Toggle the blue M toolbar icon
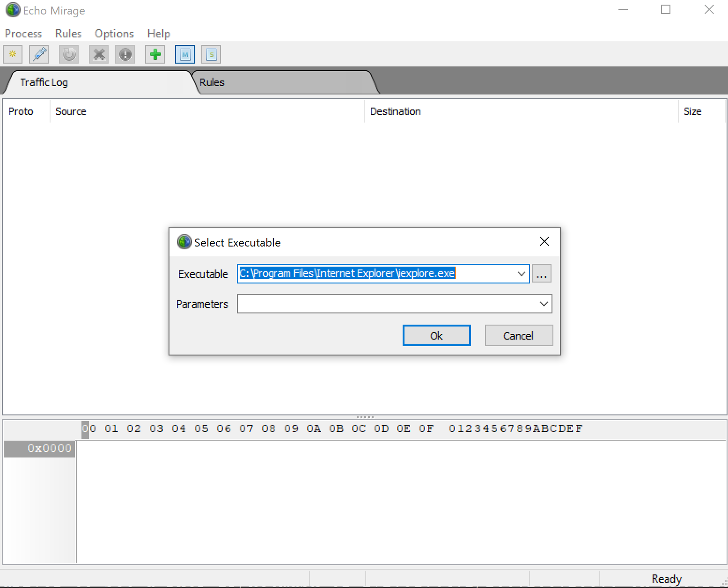This screenshot has width=728, height=588. click(x=184, y=54)
